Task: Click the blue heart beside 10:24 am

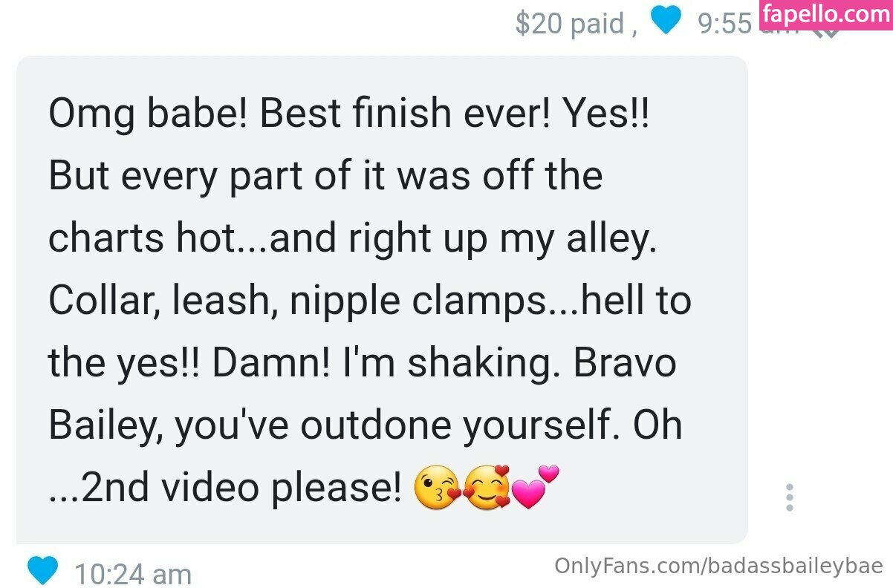Action: coord(42,569)
